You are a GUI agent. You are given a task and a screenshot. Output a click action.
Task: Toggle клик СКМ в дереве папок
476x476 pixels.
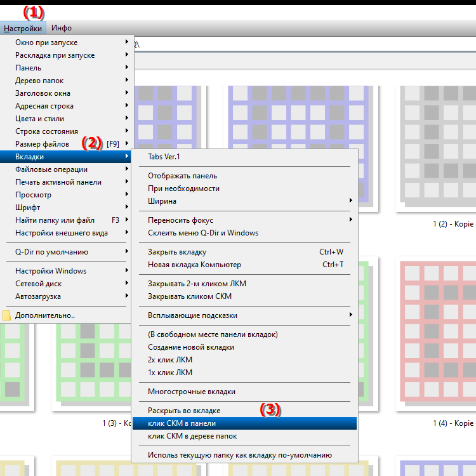click(245, 436)
